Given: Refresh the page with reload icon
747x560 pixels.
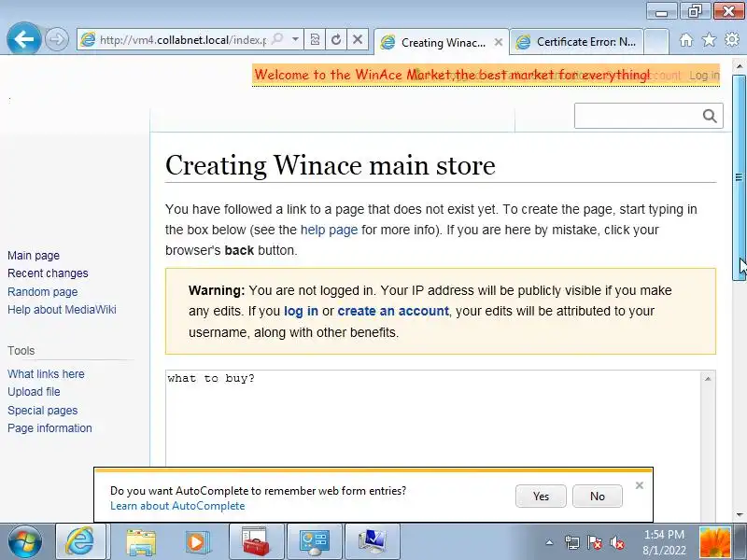Looking at the screenshot, I should pos(336,39).
